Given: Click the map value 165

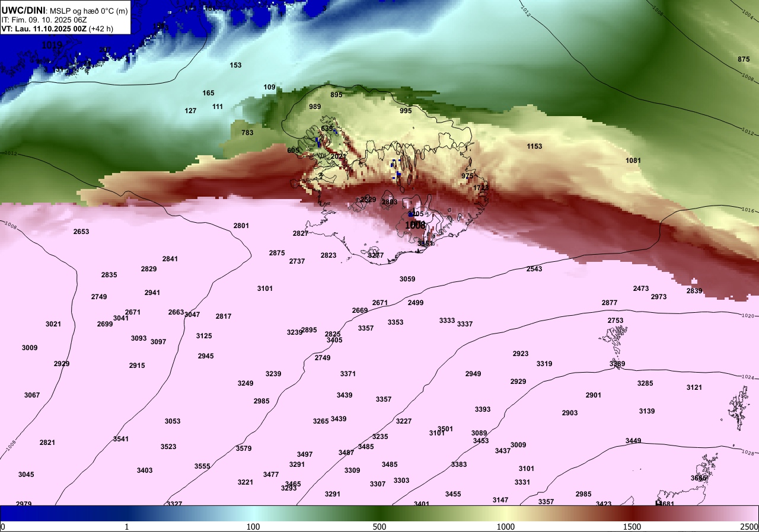Looking at the screenshot, I should click(x=208, y=93).
